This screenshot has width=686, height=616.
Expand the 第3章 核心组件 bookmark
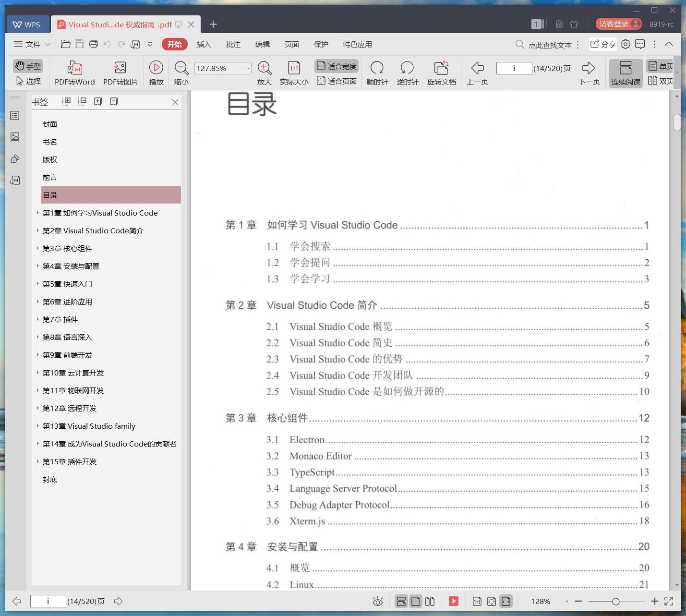point(38,248)
